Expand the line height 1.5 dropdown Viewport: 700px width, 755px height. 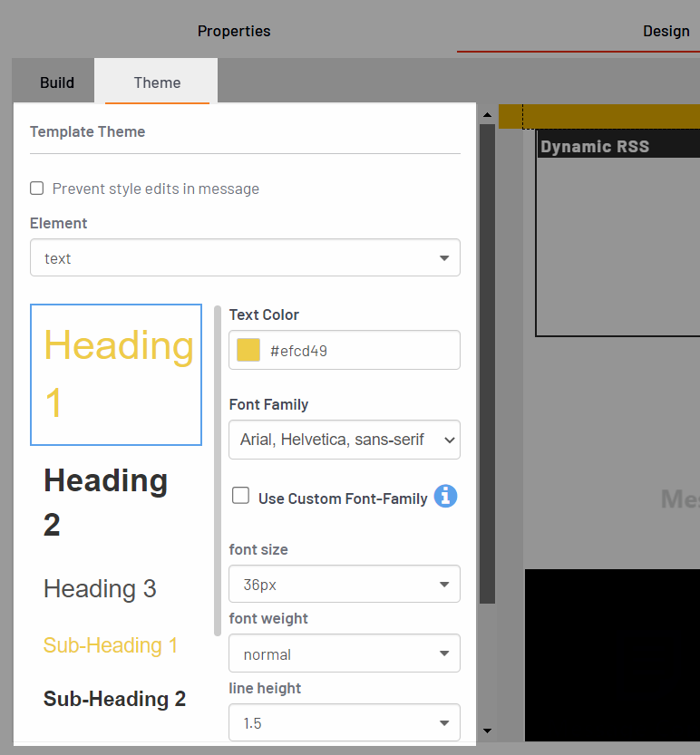[345, 723]
